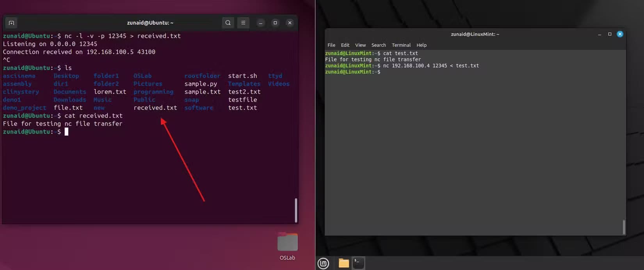Click the asciinema directory name

pyautogui.click(x=19, y=76)
